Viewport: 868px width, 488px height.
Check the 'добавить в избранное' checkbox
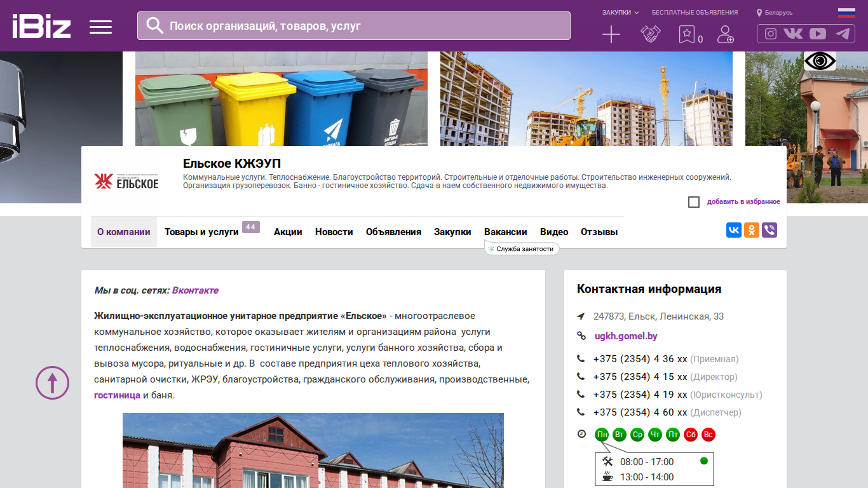(694, 202)
